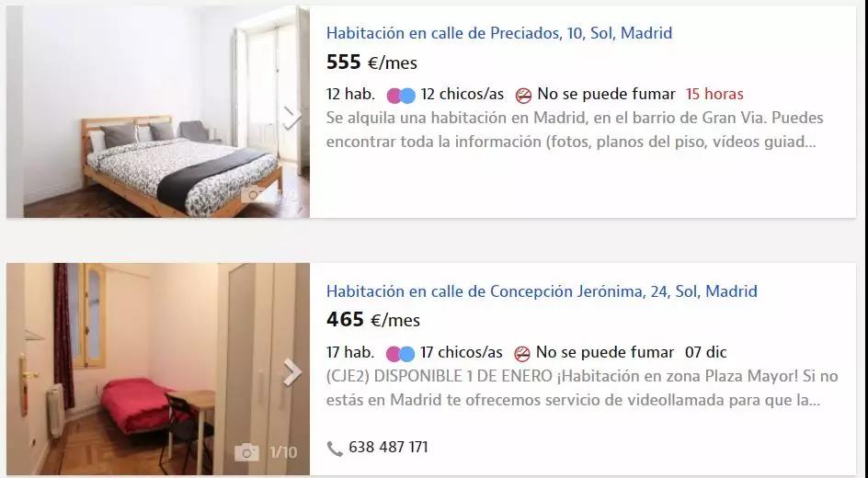Click the Plaza Mayor description text
Screen dimensions: 868x478
coord(582,388)
